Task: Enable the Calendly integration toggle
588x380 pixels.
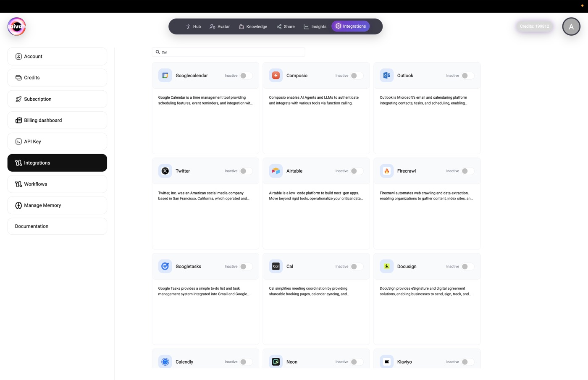Action: (x=246, y=362)
